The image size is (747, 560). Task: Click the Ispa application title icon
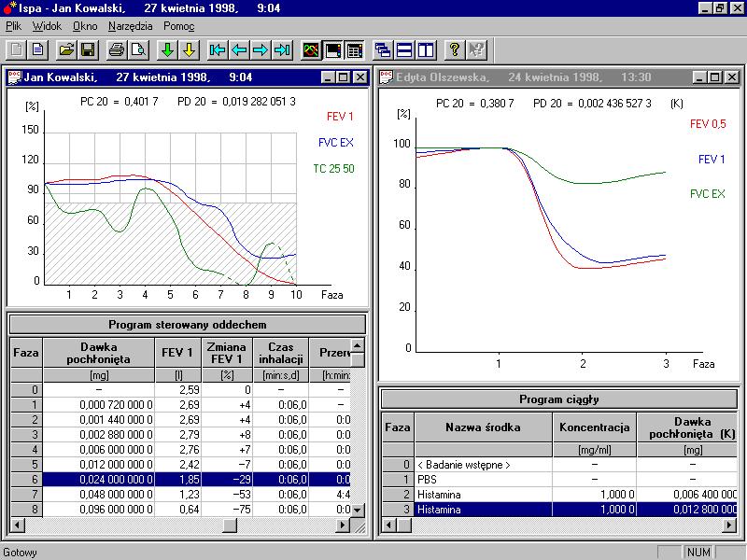(9, 7)
